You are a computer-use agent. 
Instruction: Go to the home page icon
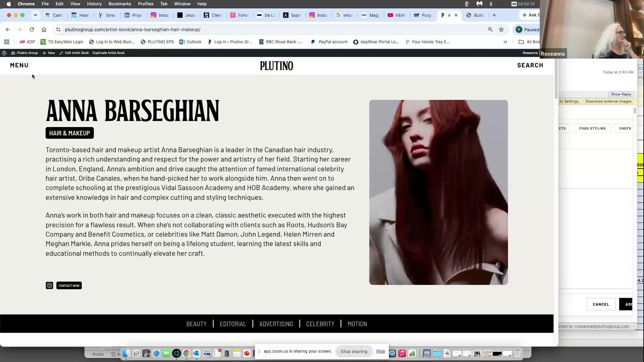pyautogui.click(x=44, y=30)
